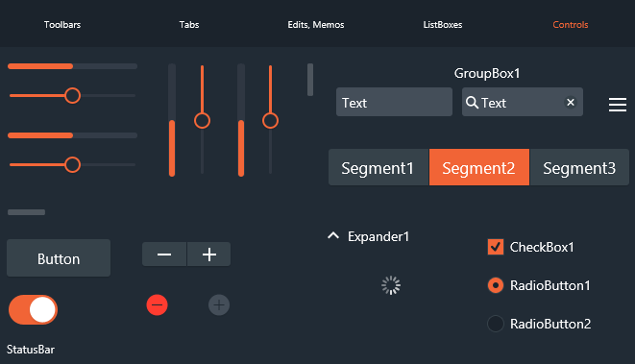Turn off the orange toggle switch
The width and height of the screenshot is (635, 364).
tap(34, 310)
